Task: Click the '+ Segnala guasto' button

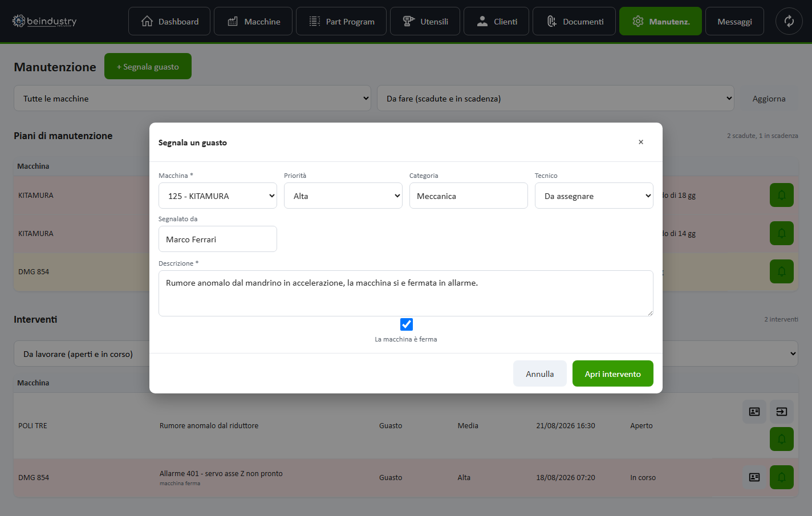Action: pos(148,66)
